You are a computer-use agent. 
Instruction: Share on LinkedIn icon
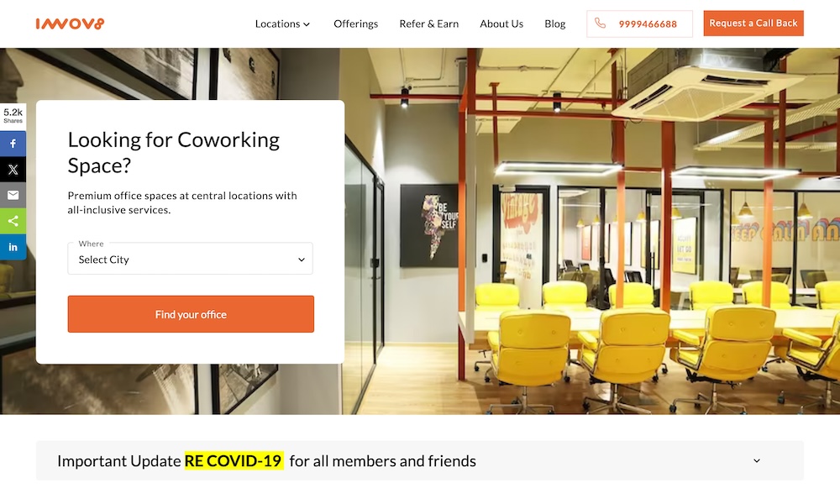coord(13,247)
